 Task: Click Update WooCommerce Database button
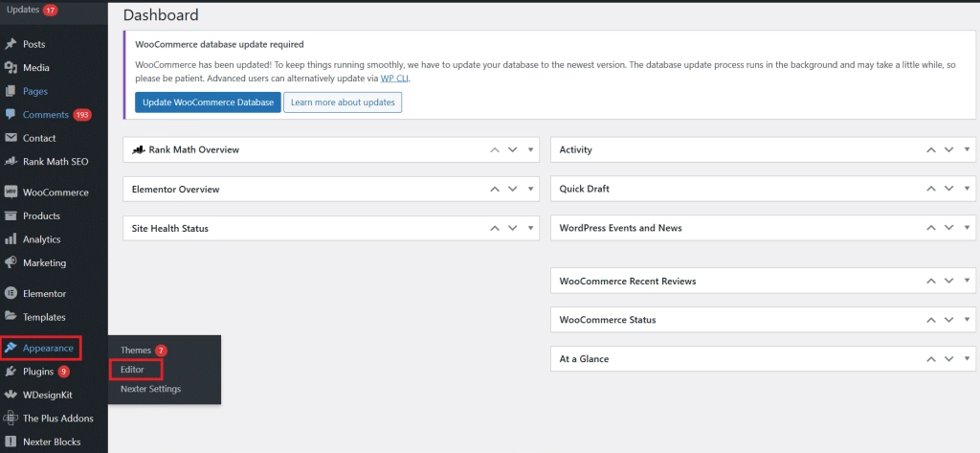pyautogui.click(x=207, y=102)
